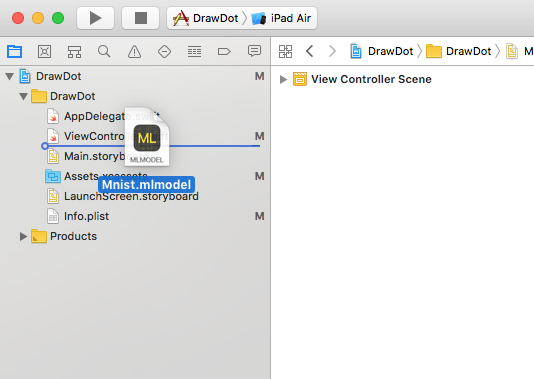This screenshot has height=379, width=534.
Task: Close the Xcode window
Action: coord(18,18)
